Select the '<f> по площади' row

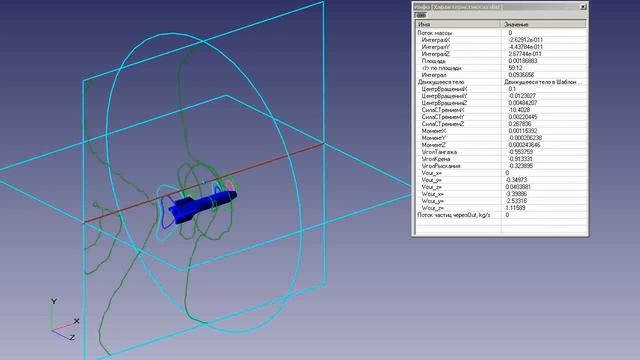pos(501,68)
